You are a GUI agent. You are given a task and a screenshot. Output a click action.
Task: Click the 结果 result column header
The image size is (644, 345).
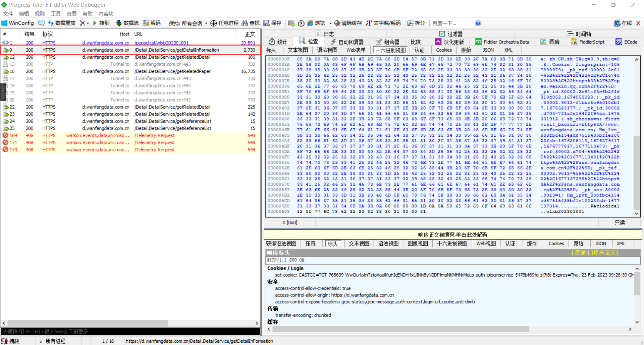(29, 34)
